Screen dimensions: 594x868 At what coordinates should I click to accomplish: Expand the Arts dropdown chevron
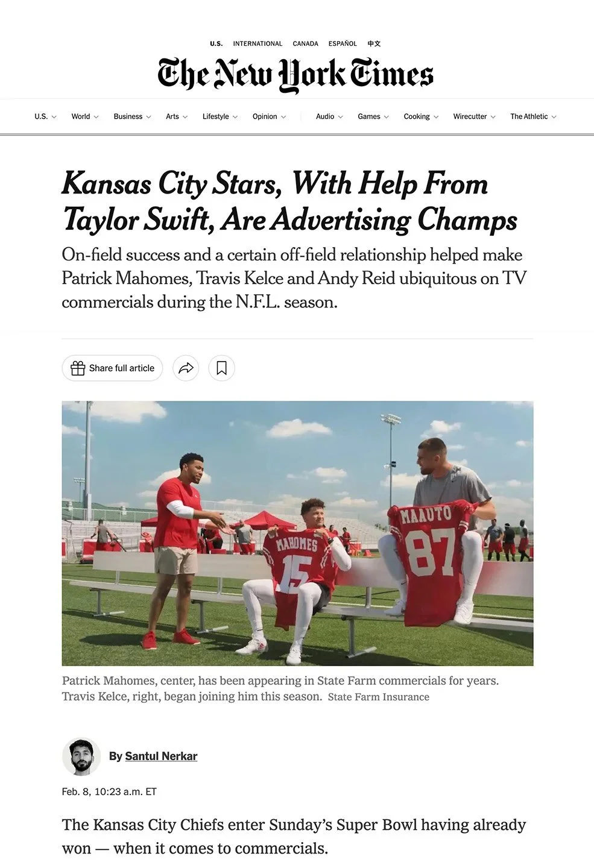coord(185,117)
